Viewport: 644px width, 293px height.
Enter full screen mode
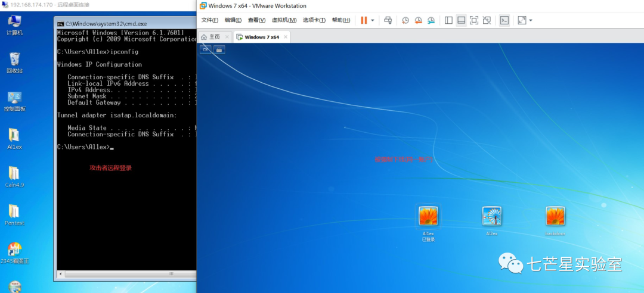tap(474, 20)
